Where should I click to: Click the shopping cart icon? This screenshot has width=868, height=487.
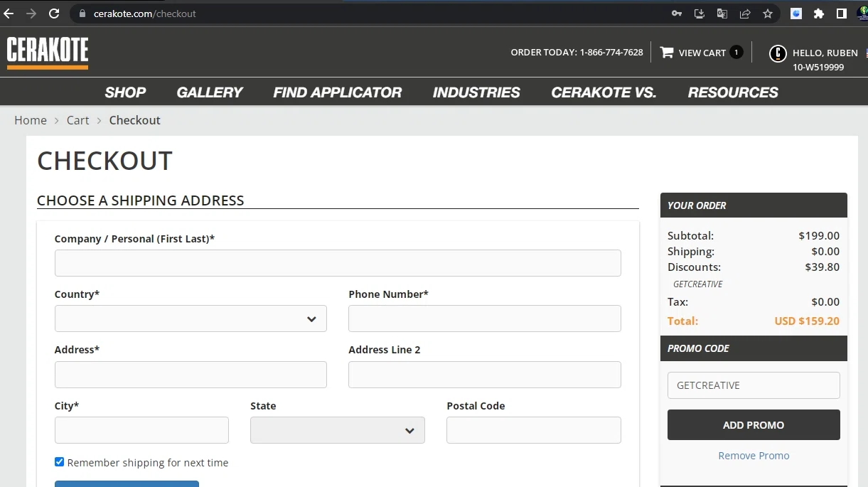coord(667,53)
